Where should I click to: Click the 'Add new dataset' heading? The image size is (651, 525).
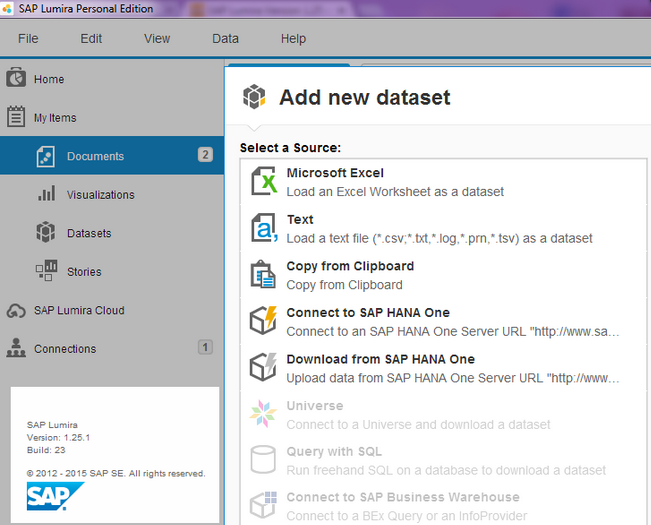tap(365, 98)
